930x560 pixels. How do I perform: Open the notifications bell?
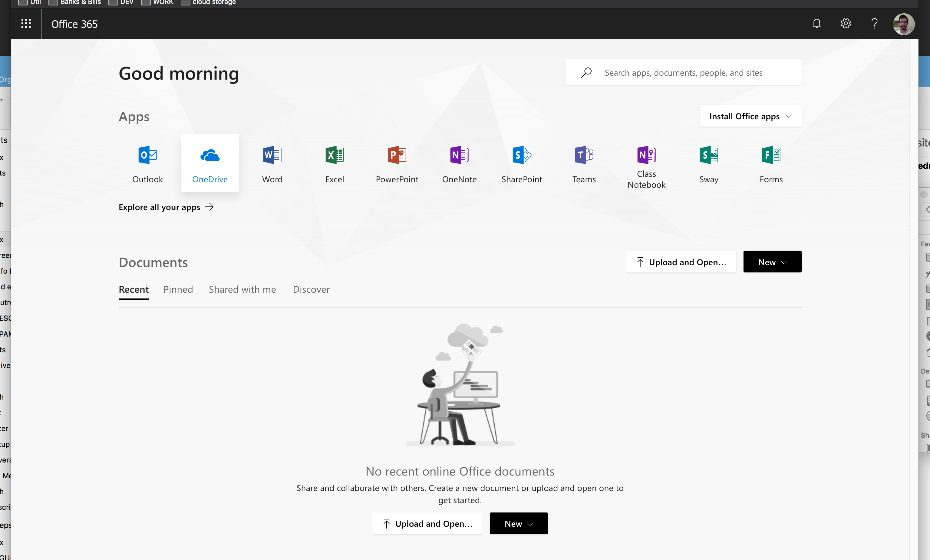click(816, 24)
